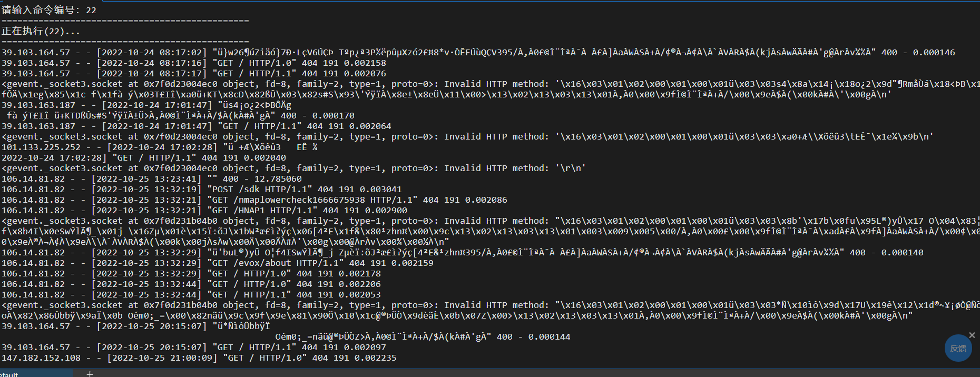Screen dimensions: 980x377
Task: Click the Invalid HTTP method '\r\n' line
Action: coord(294,168)
